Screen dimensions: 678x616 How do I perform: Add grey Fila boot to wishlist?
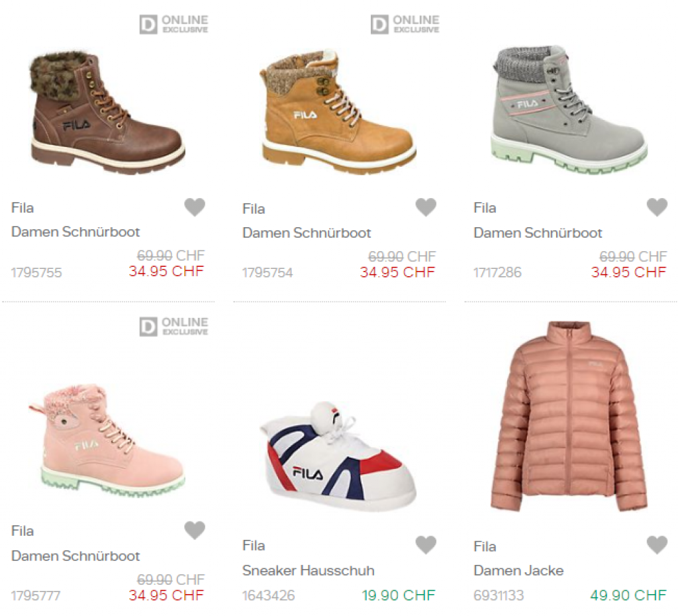point(657,207)
